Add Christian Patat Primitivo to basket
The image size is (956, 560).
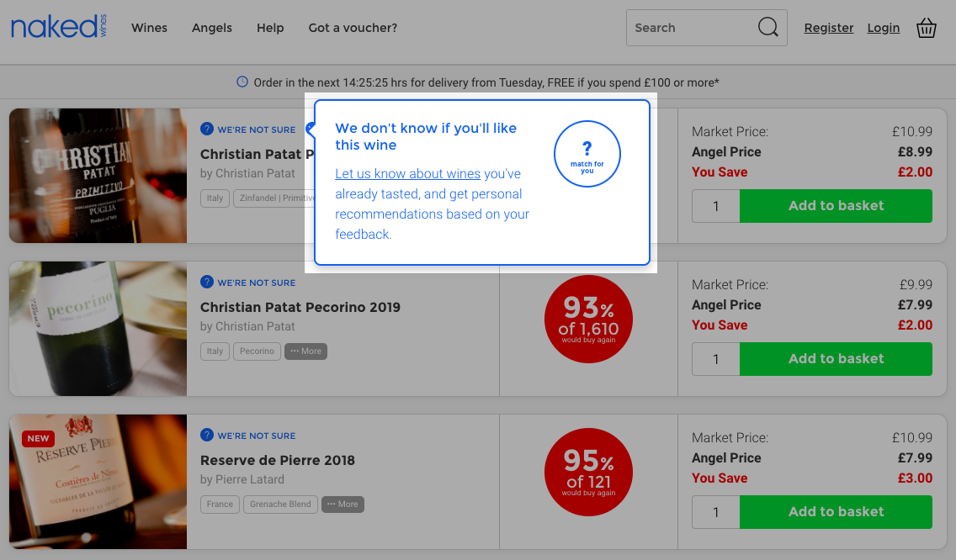click(836, 205)
